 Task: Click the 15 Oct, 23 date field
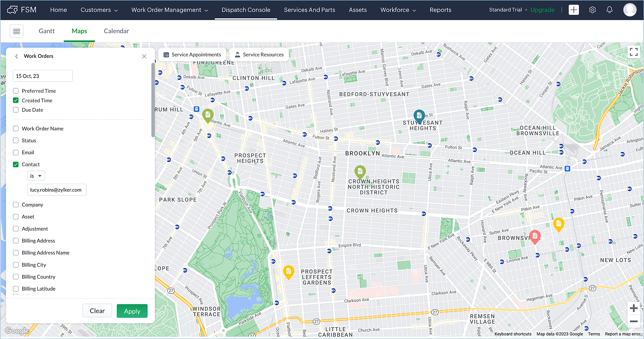(43, 76)
